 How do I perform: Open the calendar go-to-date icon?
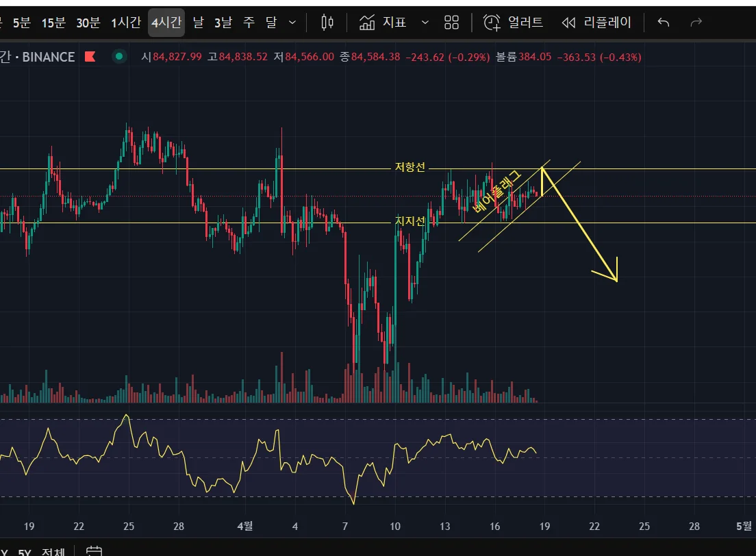click(94, 551)
